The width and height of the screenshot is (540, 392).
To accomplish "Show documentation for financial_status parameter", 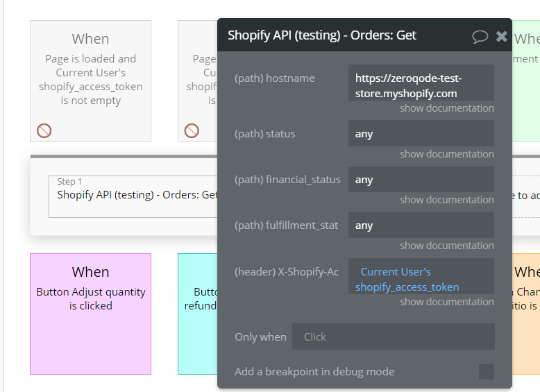I will [x=447, y=200].
